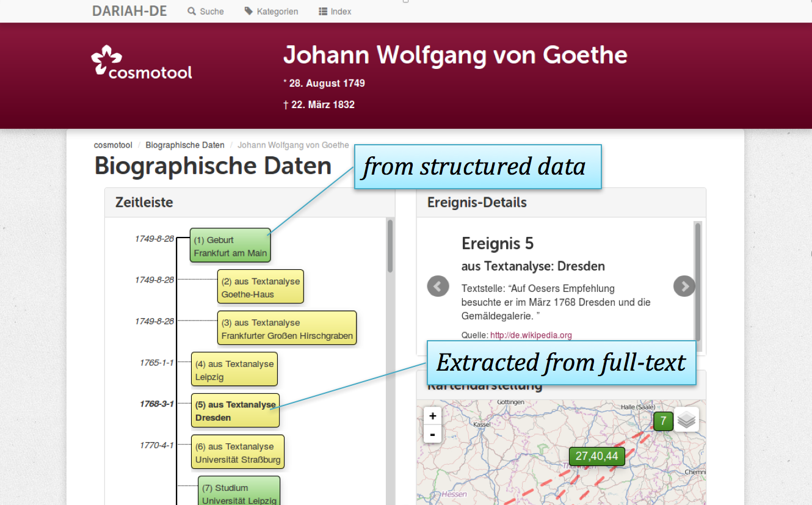Viewport: 812px width, 505px height.
Task: Navigate to cosmotool breadcrumb
Action: [113, 145]
